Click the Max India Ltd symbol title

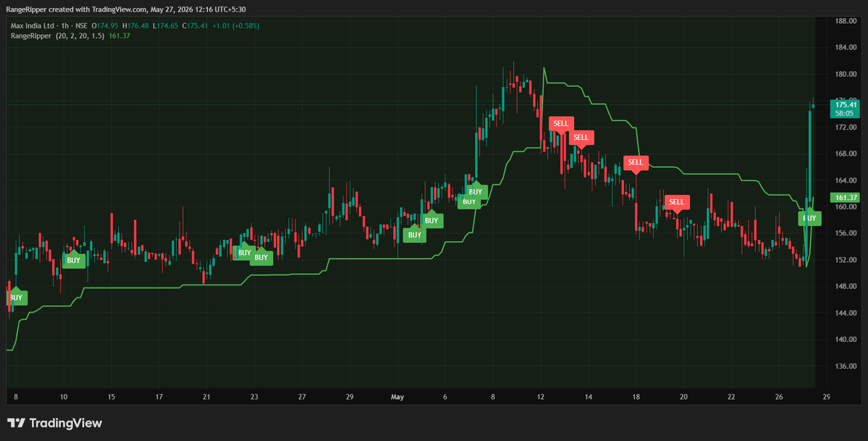click(32, 26)
